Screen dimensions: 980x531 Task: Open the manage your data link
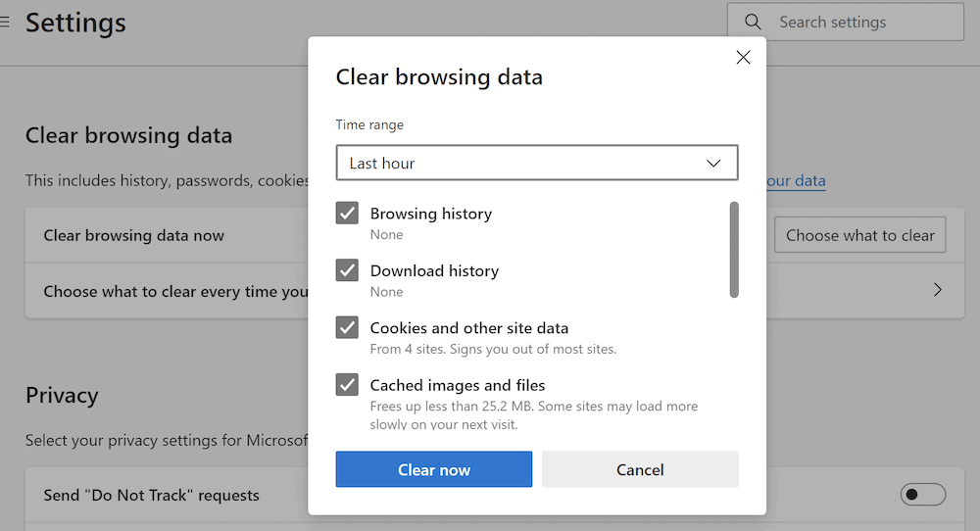click(x=796, y=180)
